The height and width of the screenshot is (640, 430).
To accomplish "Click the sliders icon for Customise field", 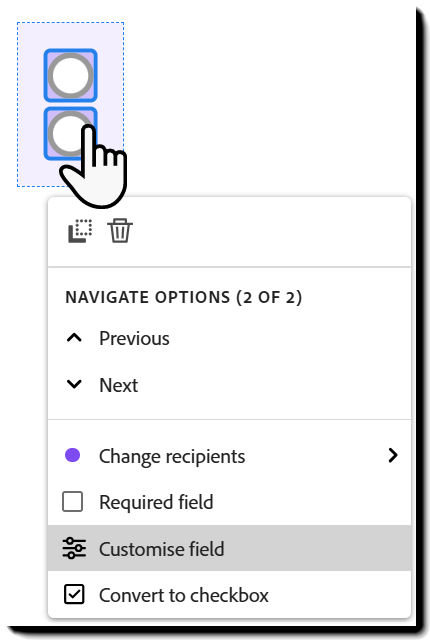I will [x=74, y=548].
